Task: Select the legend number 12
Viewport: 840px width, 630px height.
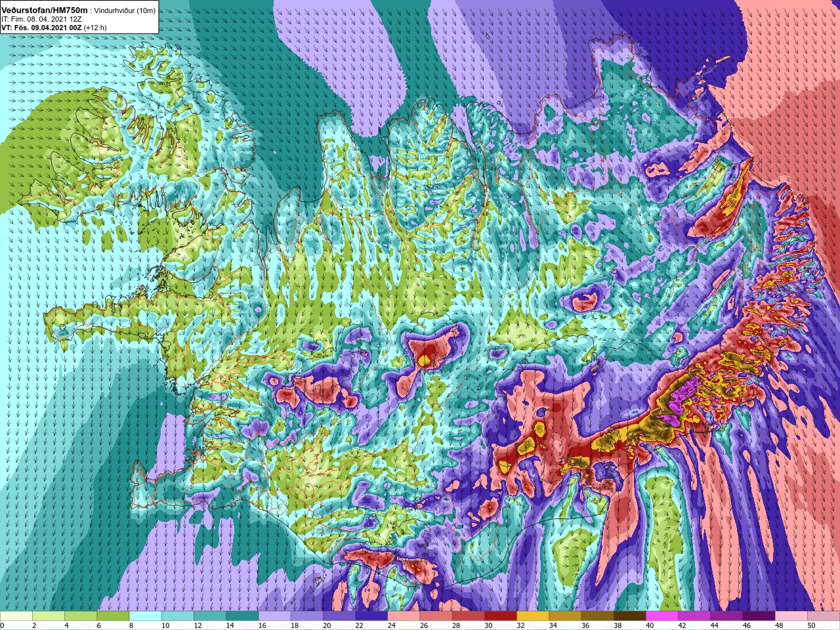Action: (198, 625)
